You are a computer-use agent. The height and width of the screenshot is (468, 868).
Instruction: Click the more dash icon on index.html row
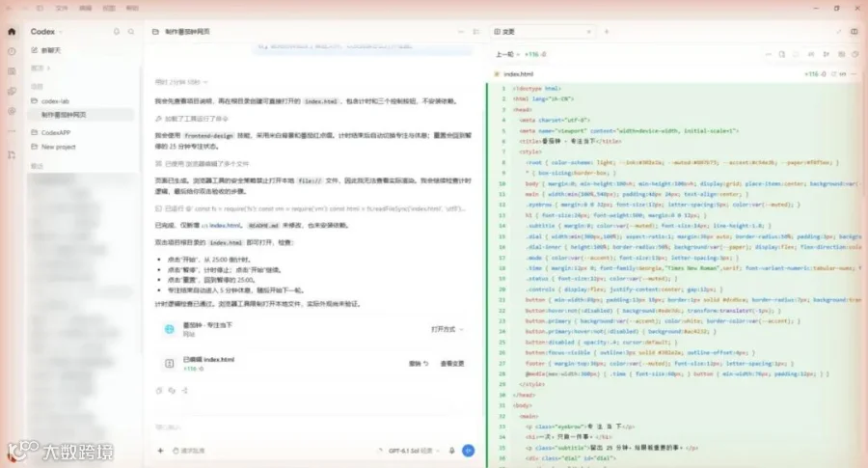coord(854,74)
